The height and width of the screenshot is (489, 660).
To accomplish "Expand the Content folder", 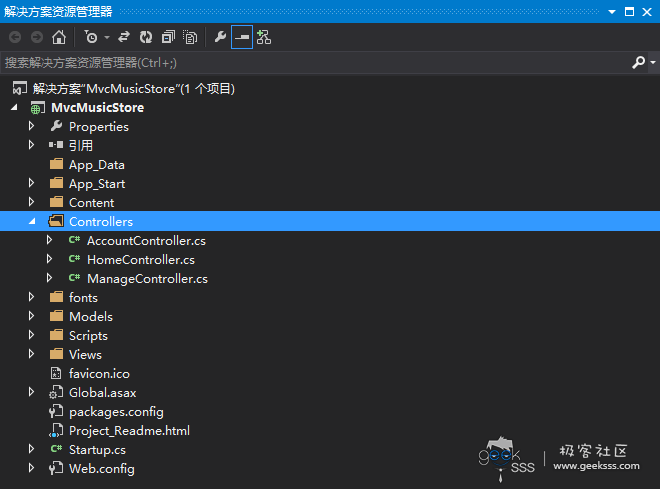I will point(31,202).
